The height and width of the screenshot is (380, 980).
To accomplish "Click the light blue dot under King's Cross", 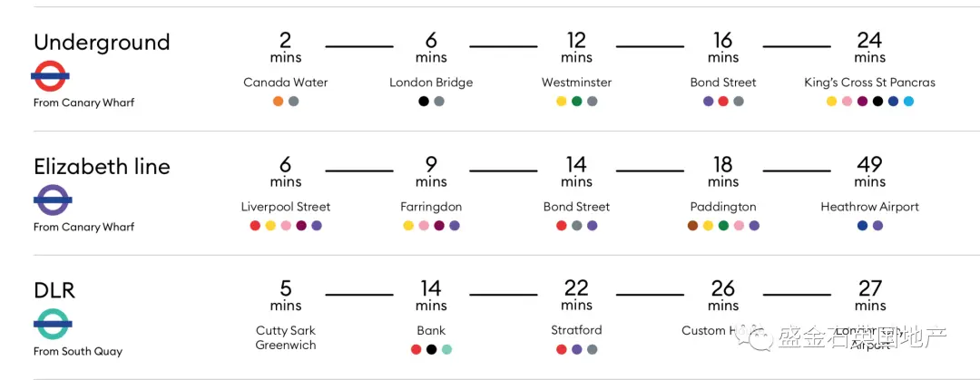I will (x=908, y=102).
